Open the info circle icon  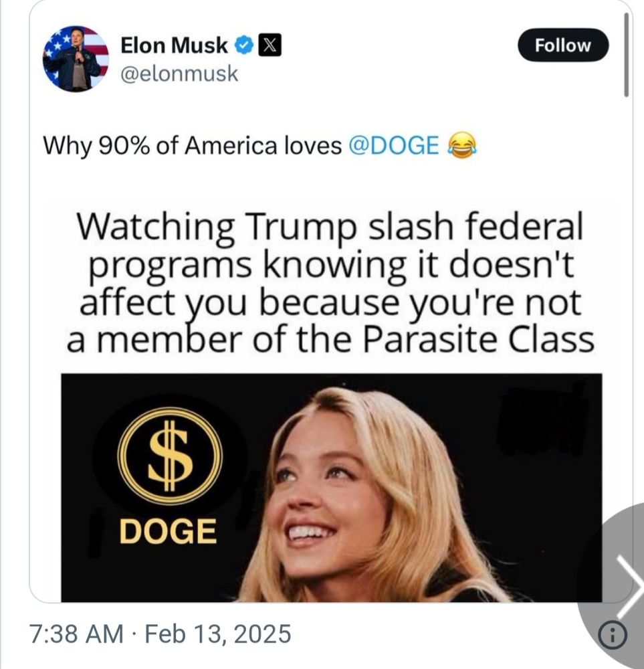(613, 636)
